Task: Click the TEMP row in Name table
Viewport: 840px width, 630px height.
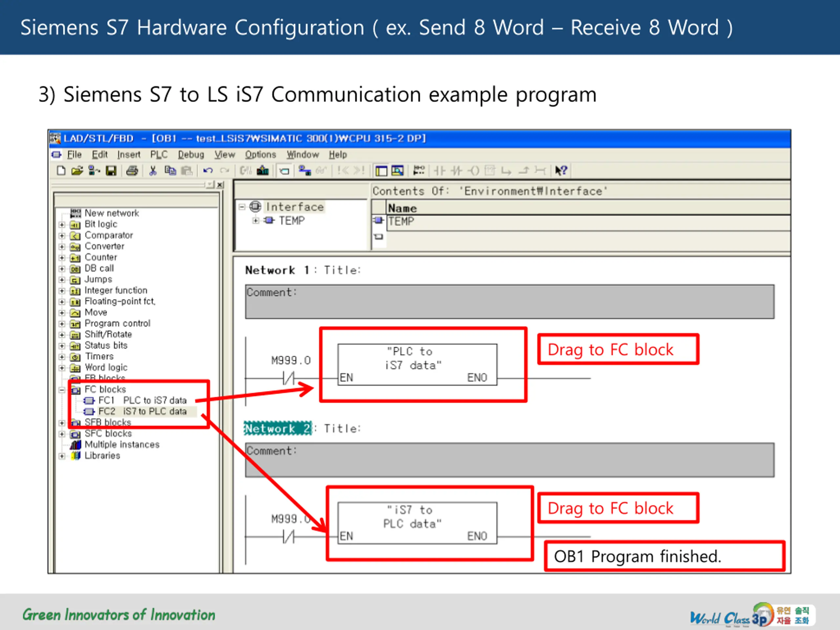Action: (589, 221)
